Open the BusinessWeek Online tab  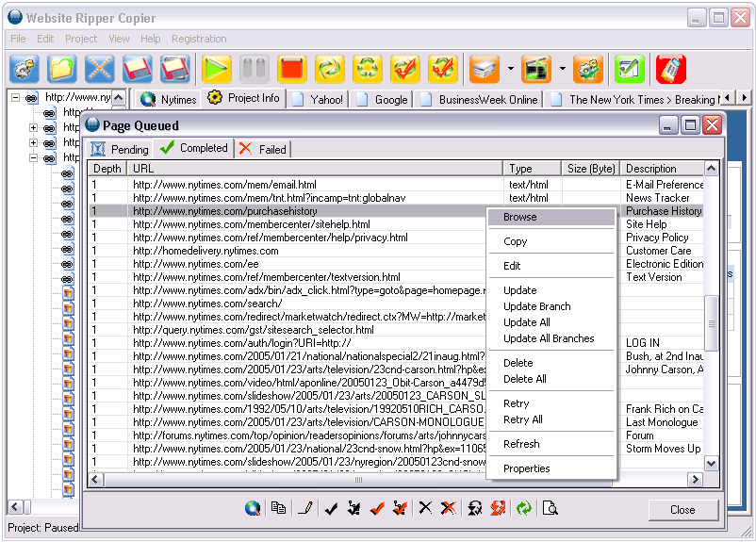coord(479,99)
